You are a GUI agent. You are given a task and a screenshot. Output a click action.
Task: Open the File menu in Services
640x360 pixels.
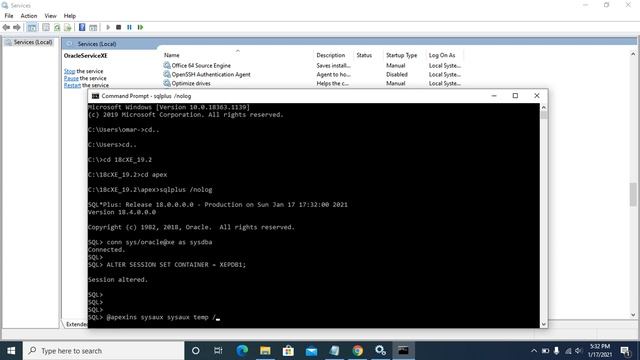(x=9, y=16)
